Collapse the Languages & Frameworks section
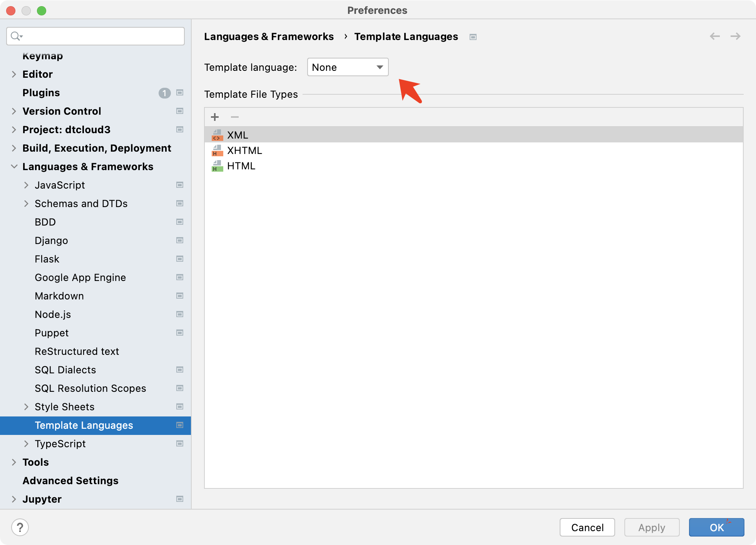Viewport: 756px width, 545px height. (x=14, y=167)
